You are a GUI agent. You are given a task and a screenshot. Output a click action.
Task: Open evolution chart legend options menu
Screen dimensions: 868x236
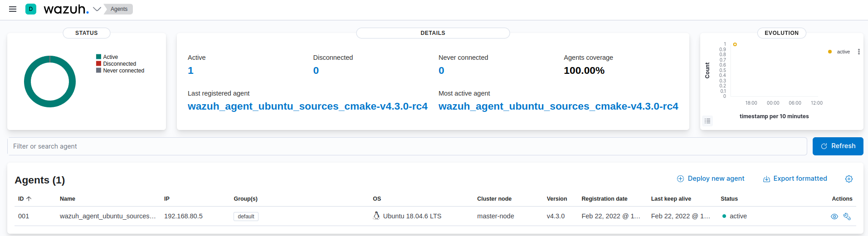click(859, 52)
